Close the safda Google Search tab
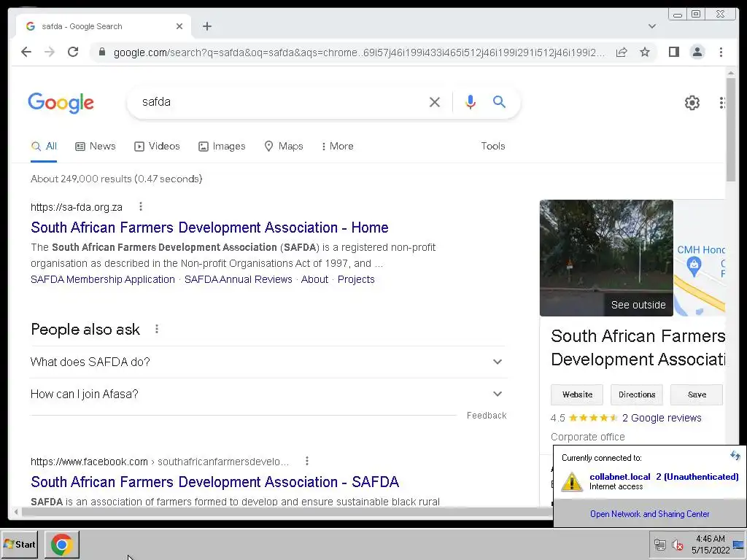Screen dimensions: 747x560 point(179,26)
